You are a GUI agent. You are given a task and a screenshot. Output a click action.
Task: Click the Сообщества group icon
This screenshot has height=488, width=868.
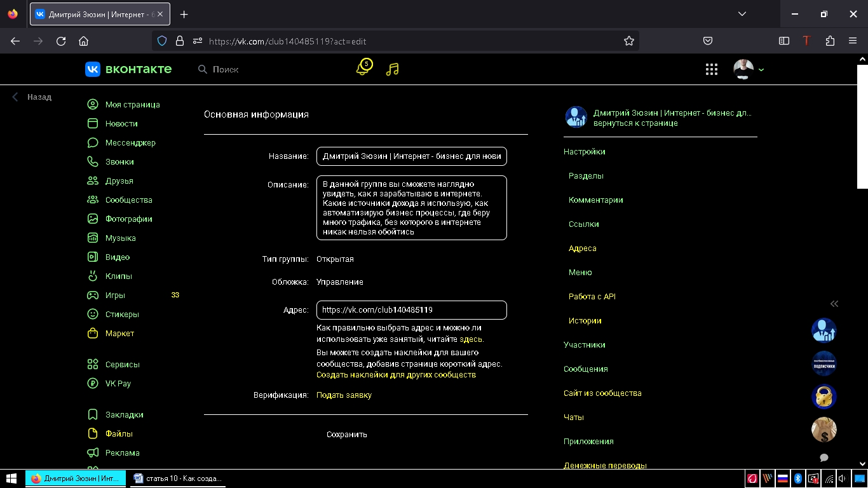coord(93,200)
